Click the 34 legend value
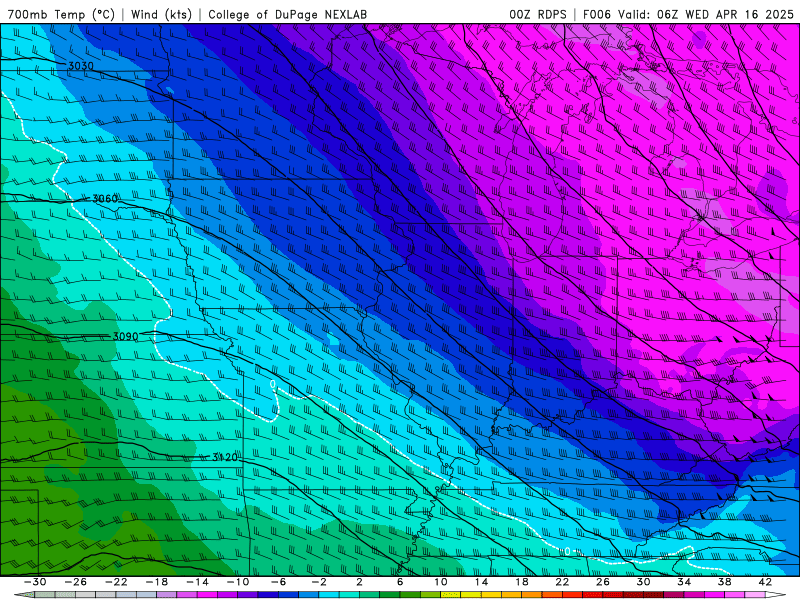 [x=684, y=582]
